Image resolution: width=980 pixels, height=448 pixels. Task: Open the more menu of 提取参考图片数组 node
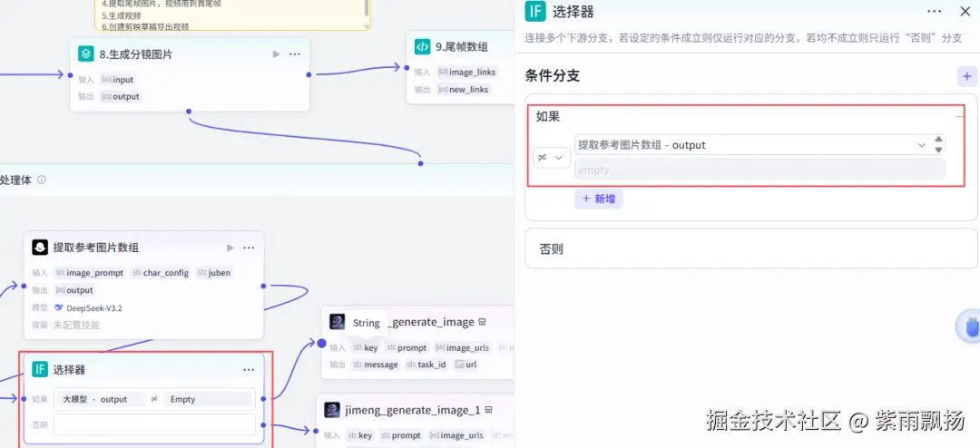(x=249, y=248)
